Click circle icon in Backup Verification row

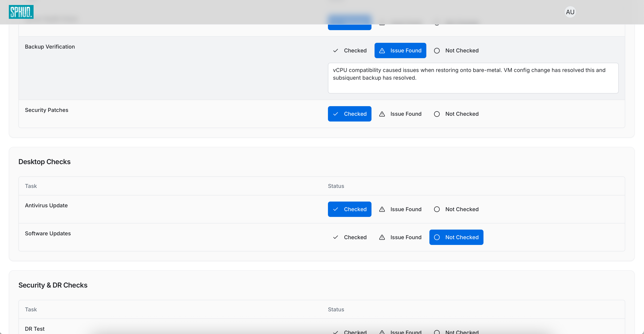[x=436, y=50]
